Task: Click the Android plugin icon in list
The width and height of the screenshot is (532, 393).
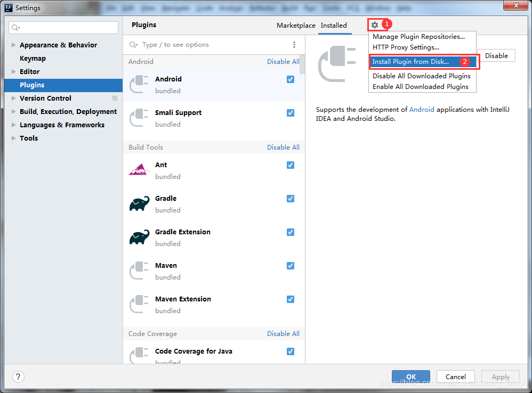Action: (139, 84)
